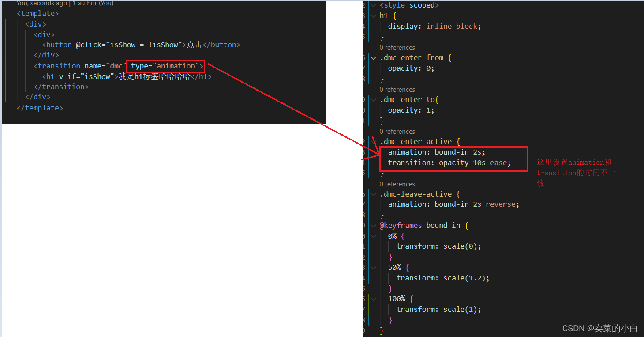644x337 pixels.
Task: Open '0 references' lens above .dmc-enter-to
Action: 397,90
